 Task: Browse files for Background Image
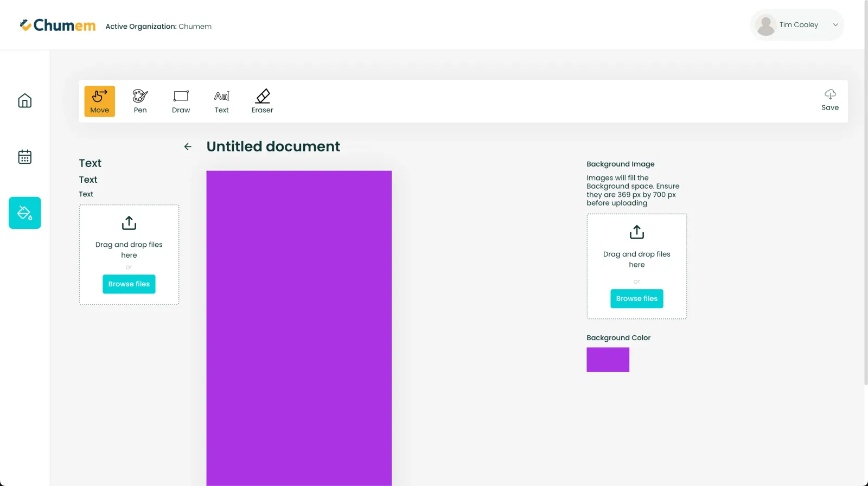point(637,299)
